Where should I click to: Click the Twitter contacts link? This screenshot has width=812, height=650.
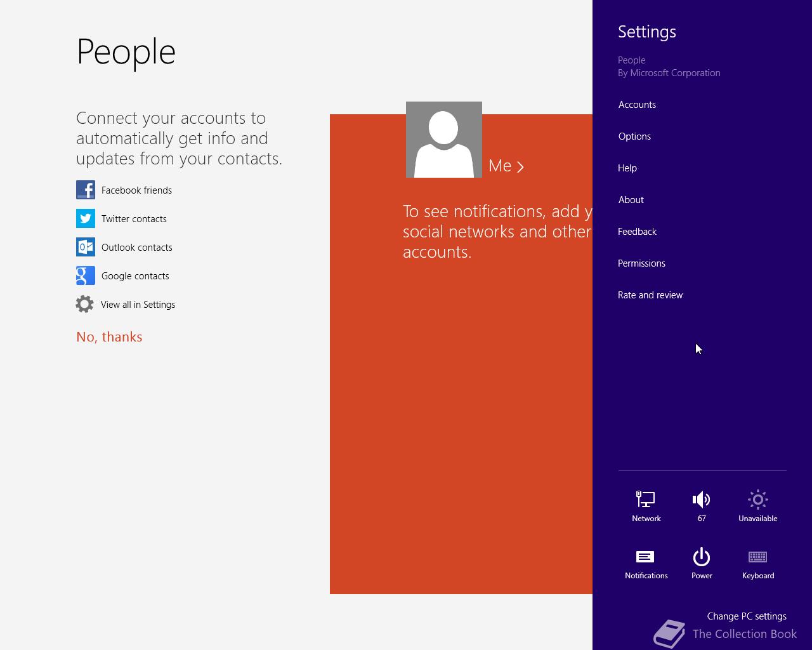[134, 219]
